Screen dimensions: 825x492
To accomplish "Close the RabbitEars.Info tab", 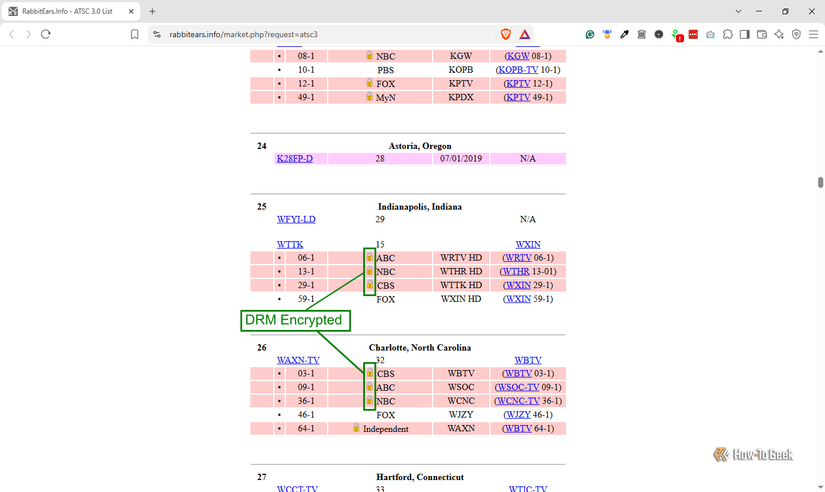I will click(131, 11).
